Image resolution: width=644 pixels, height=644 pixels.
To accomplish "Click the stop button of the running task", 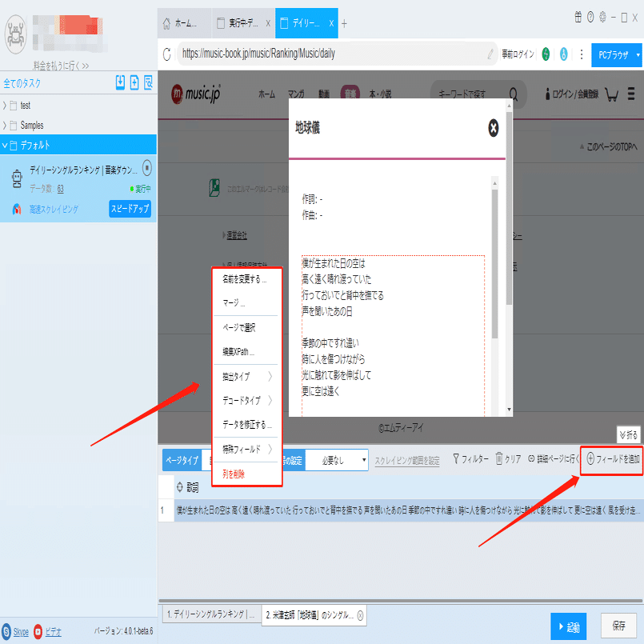I will click(x=146, y=167).
